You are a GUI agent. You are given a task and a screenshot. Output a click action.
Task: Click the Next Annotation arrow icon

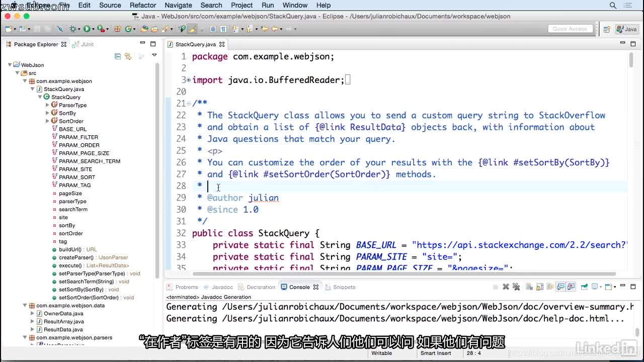click(x=235, y=29)
